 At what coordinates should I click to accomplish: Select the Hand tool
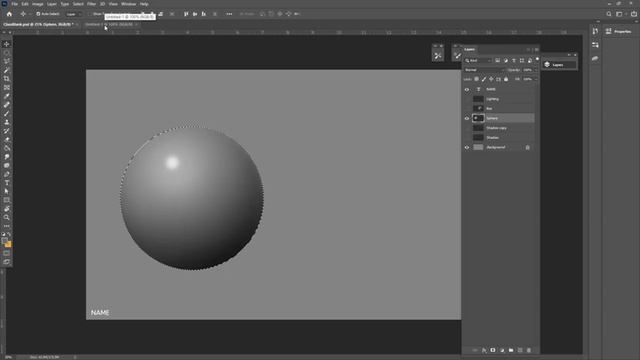click(x=7, y=209)
